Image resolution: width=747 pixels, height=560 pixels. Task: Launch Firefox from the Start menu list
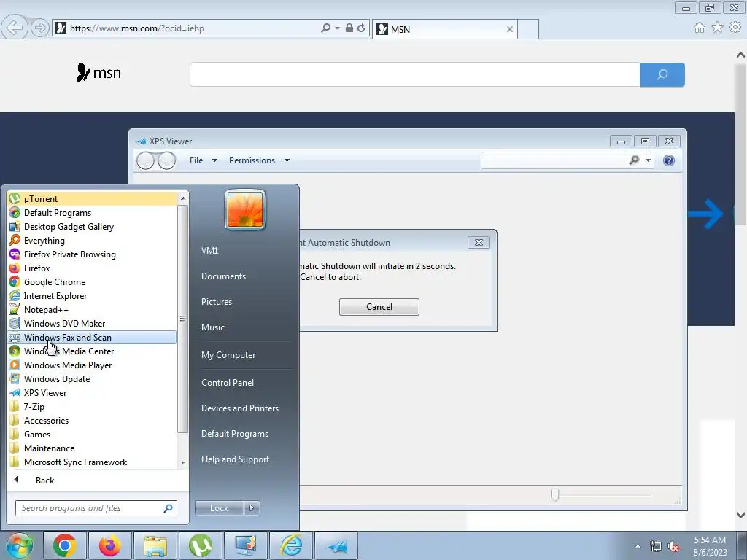(92, 268)
